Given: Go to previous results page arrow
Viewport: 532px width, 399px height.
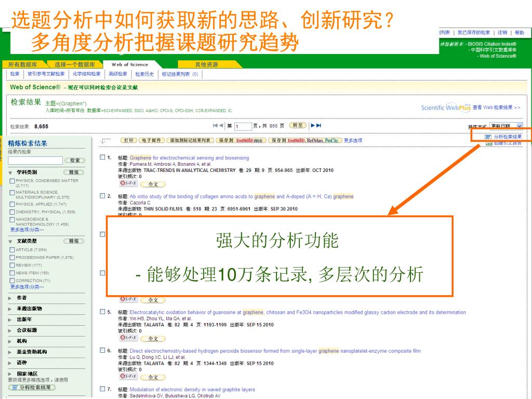Looking at the screenshot, I should point(221,126).
